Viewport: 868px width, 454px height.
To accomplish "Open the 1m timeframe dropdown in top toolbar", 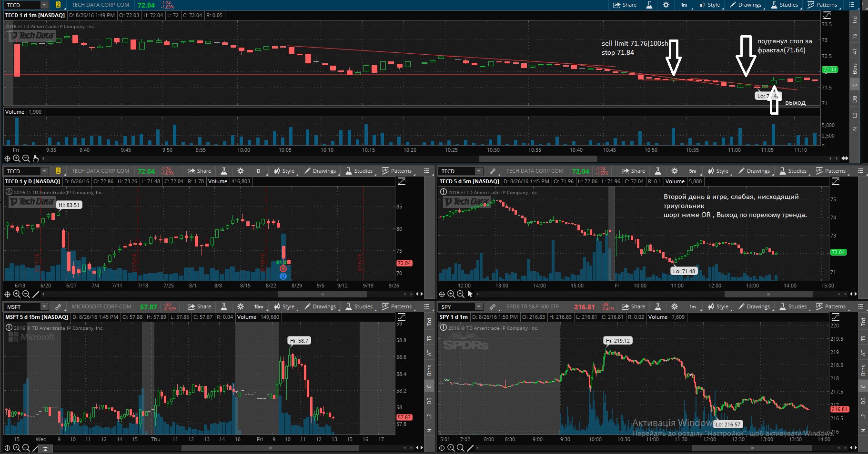I will (x=684, y=5).
